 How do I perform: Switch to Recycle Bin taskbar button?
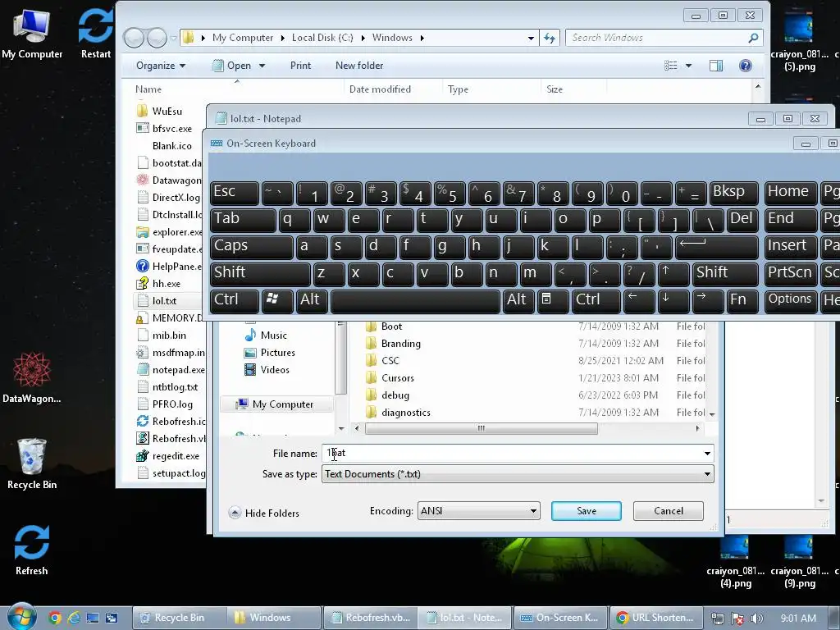click(x=180, y=618)
